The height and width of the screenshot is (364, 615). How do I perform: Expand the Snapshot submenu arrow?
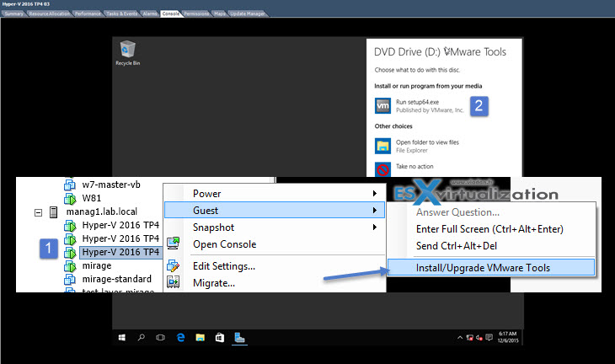click(375, 227)
